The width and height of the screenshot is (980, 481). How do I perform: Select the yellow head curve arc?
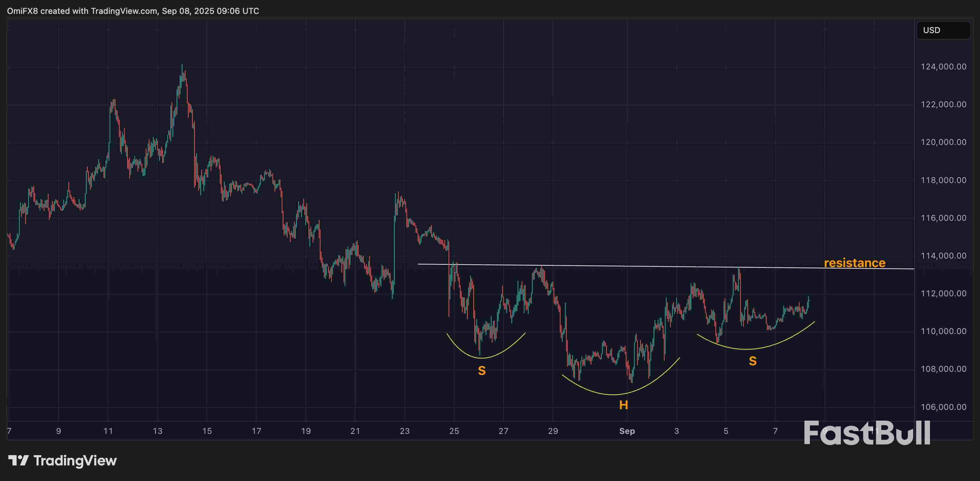pyautogui.click(x=613, y=394)
